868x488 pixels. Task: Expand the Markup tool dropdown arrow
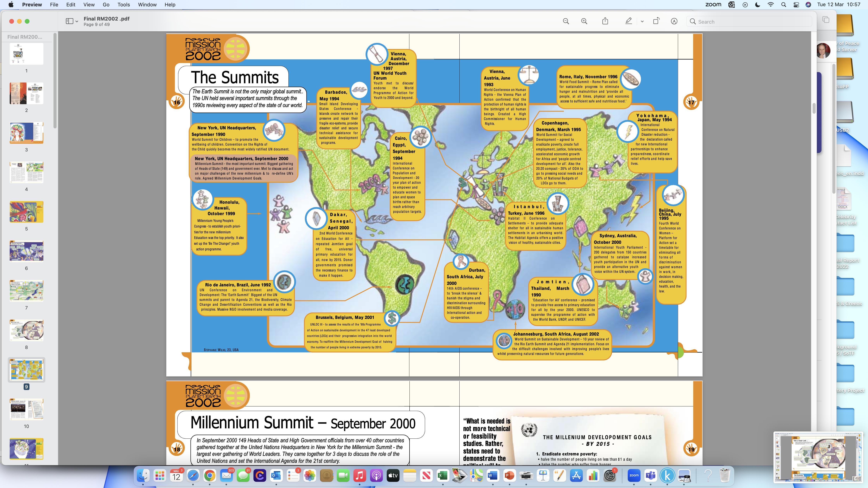[642, 21]
